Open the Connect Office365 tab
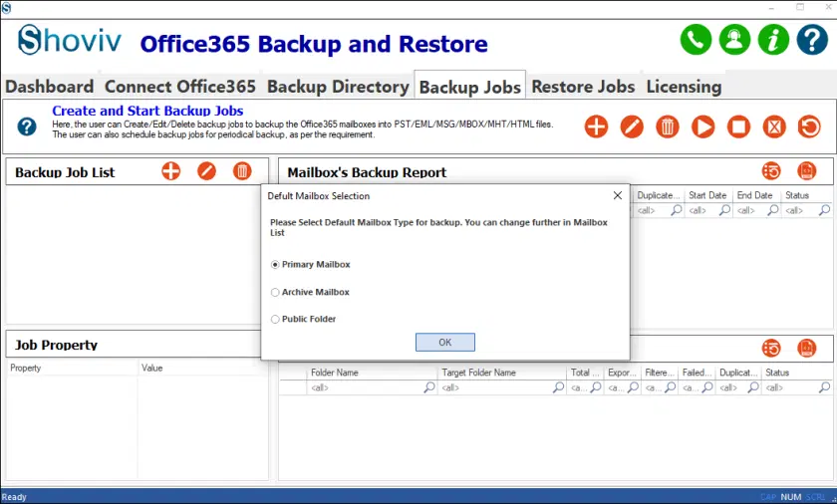Viewport: 837px width, 504px height. tap(180, 87)
